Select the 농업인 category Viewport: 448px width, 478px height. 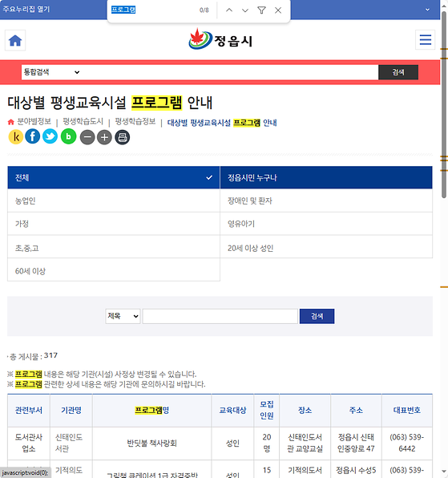click(x=114, y=201)
